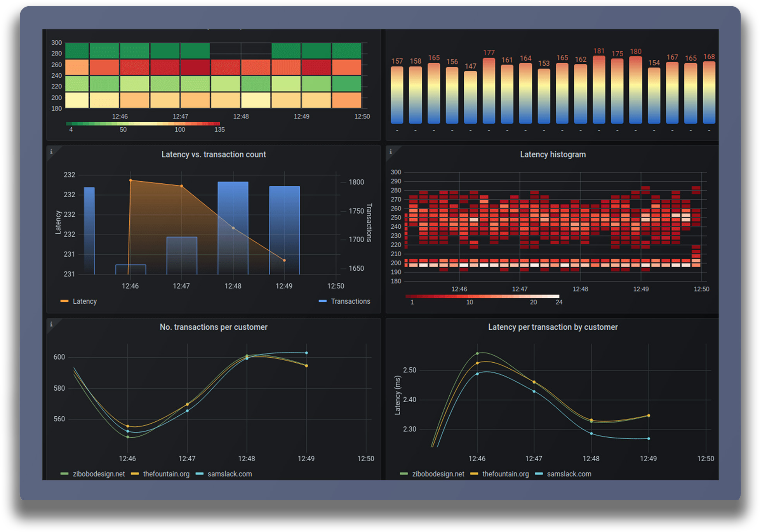Click orange color marker beside Latency legend
Image resolution: width=760 pixels, height=532 pixels.
pos(64,301)
